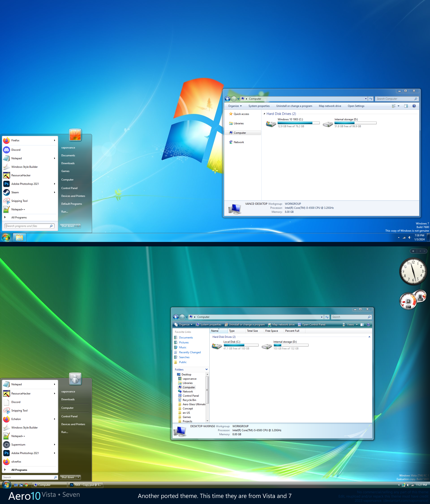Click the Windows 7 start orb
430x504 pixels.
click(x=6, y=237)
